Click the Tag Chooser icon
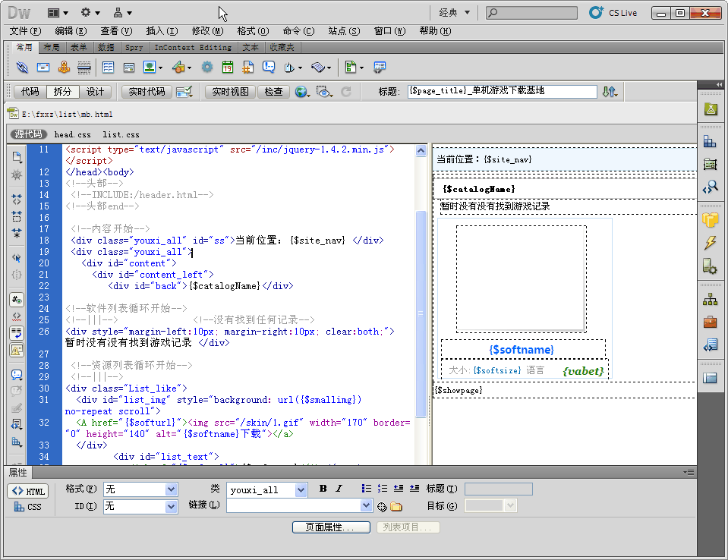The image size is (728, 560). (x=380, y=68)
